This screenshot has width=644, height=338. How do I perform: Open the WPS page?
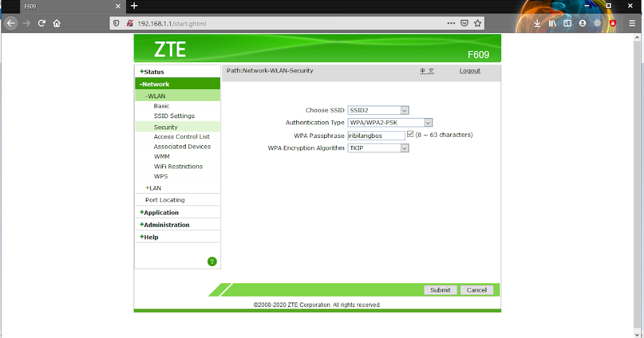(x=161, y=177)
